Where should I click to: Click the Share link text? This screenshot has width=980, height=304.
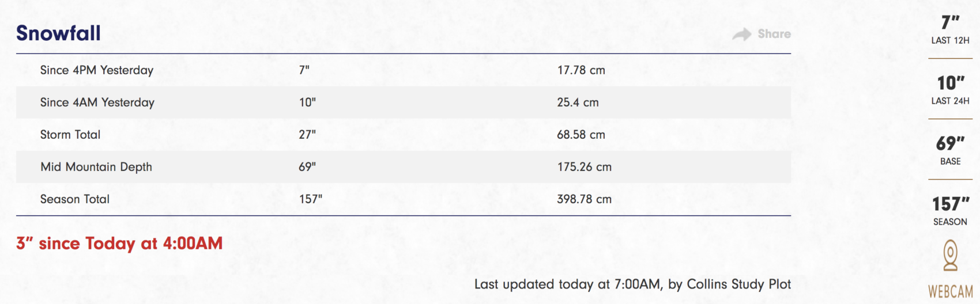pyautogui.click(x=774, y=34)
